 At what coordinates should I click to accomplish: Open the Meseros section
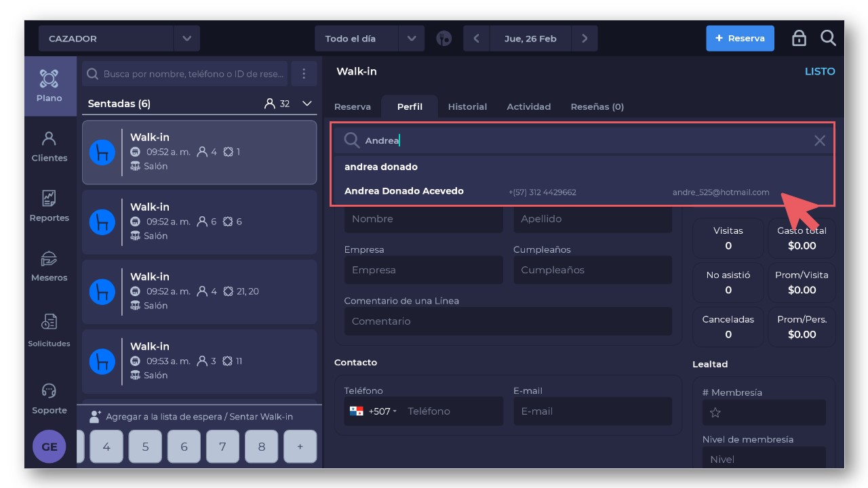point(49,266)
